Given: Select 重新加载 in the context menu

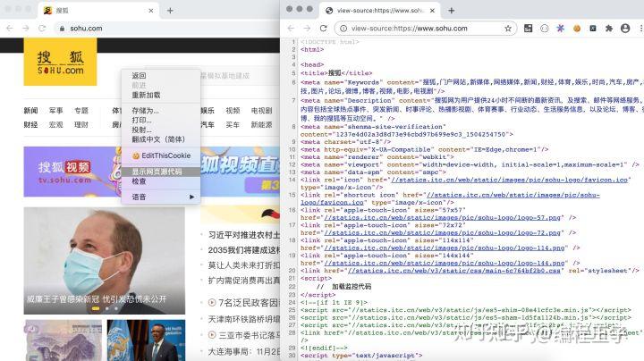Looking at the screenshot, I should [x=146, y=95].
